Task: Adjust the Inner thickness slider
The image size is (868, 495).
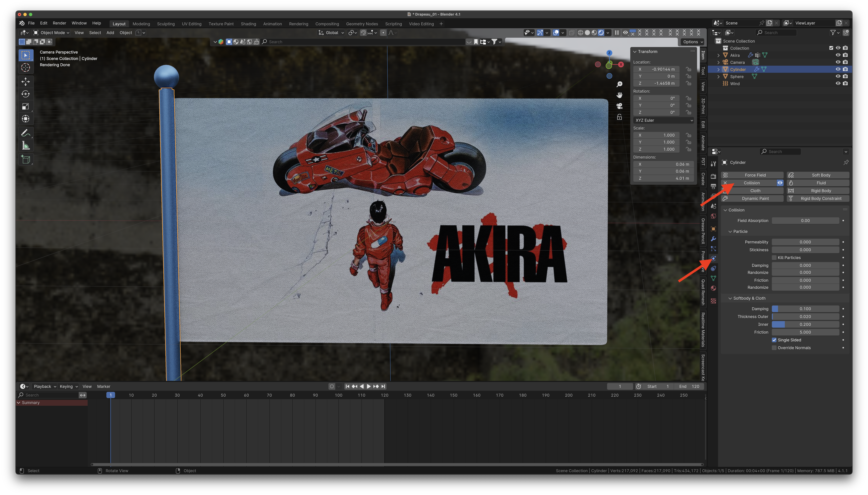Action: 805,324
